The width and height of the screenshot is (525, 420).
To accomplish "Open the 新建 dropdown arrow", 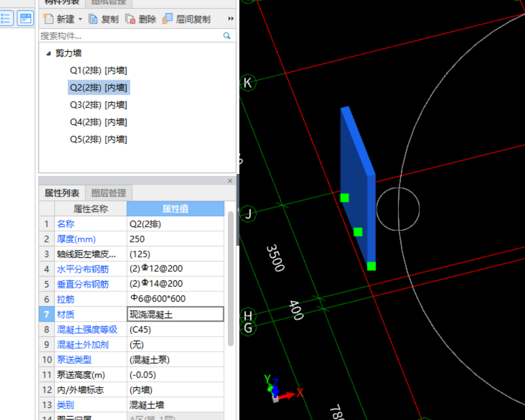I will pyautogui.click(x=80, y=19).
